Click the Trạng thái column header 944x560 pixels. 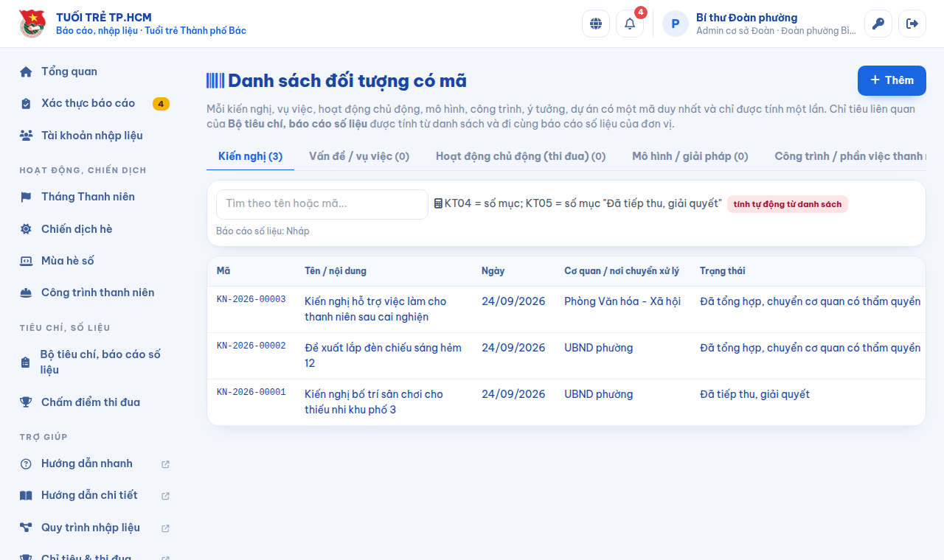pos(723,271)
